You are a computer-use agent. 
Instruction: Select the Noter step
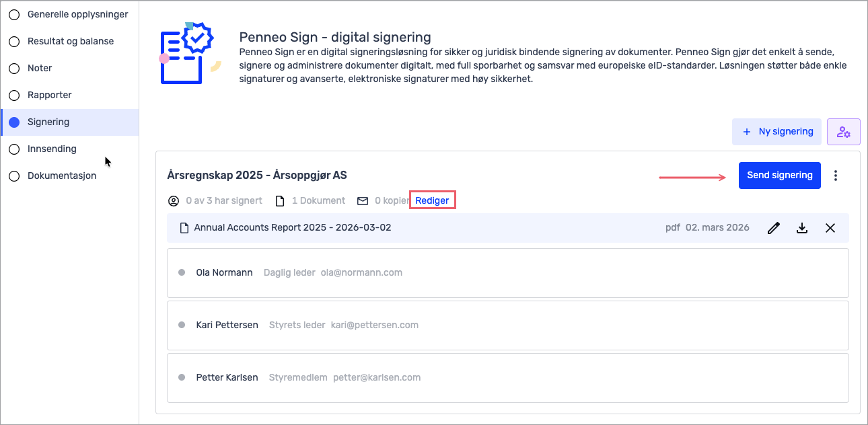coord(40,68)
